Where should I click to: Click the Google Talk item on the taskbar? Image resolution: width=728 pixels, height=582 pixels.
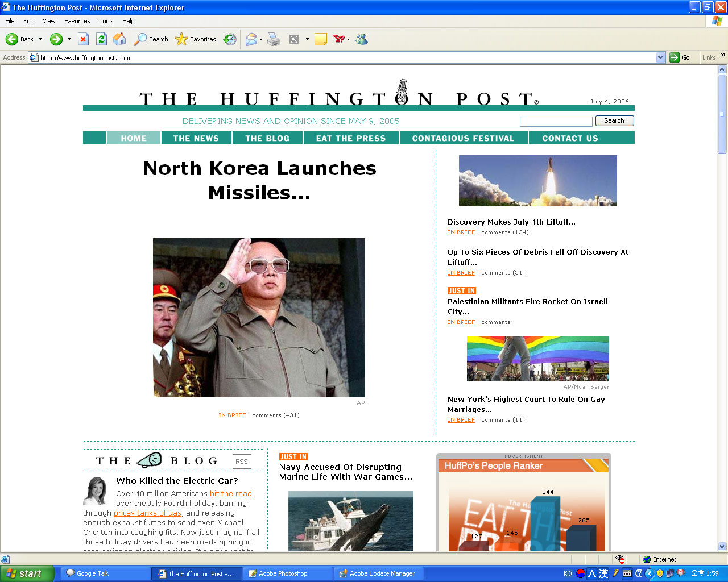(105, 573)
